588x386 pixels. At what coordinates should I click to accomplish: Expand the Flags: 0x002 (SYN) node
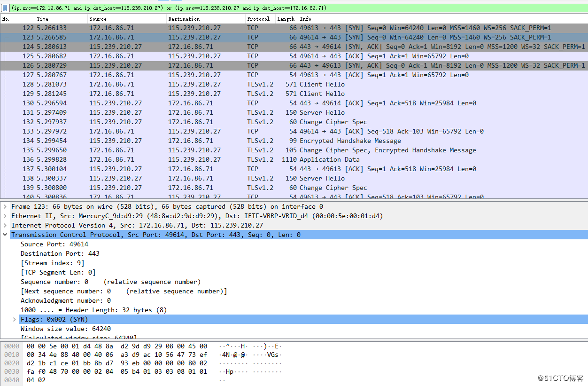tap(15, 319)
